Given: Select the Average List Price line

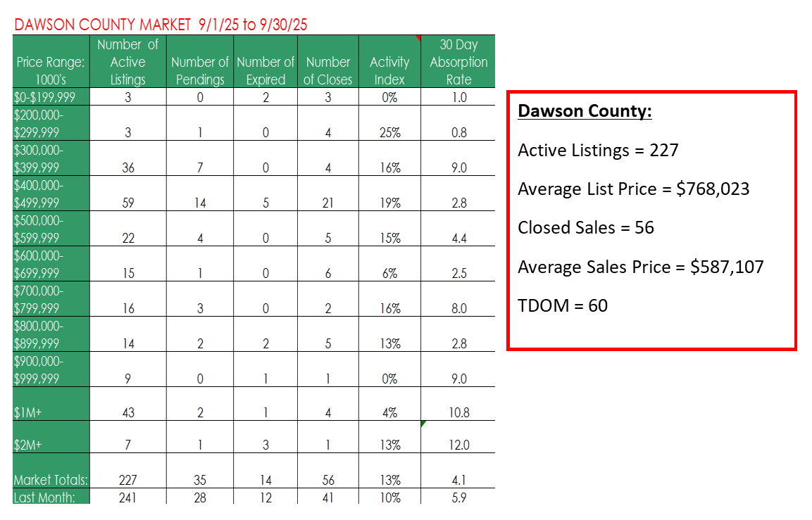Looking at the screenshot, I should point(633,189).
